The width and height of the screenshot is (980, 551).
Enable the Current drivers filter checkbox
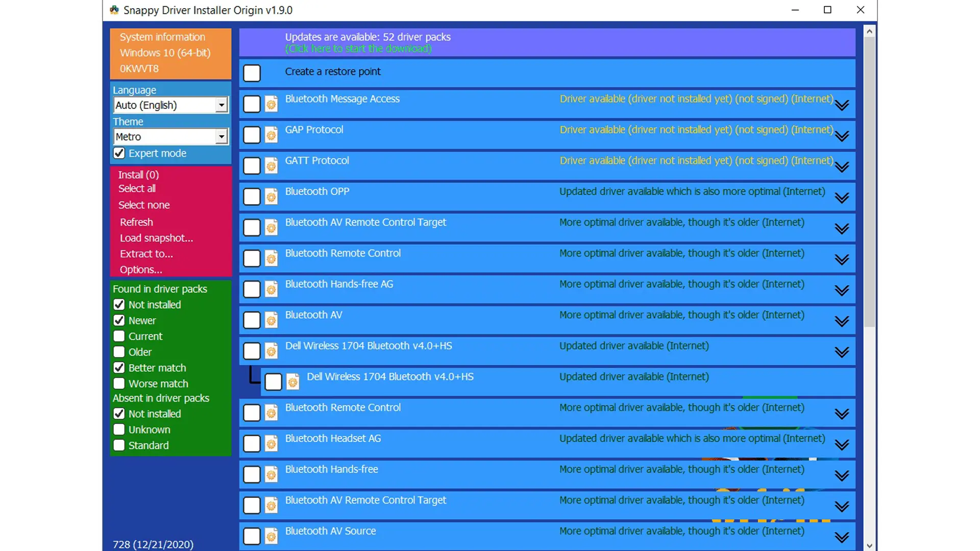point(119,336)
